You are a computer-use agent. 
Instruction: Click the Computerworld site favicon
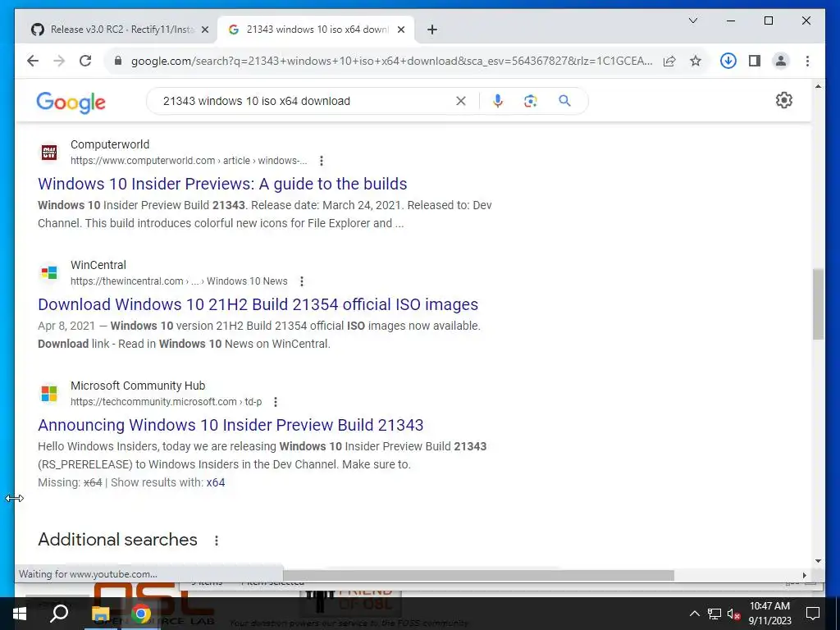(48, 152)
